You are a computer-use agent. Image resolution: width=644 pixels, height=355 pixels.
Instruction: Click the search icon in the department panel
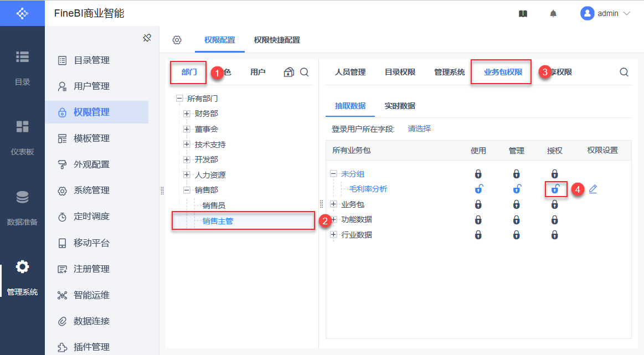305,72
